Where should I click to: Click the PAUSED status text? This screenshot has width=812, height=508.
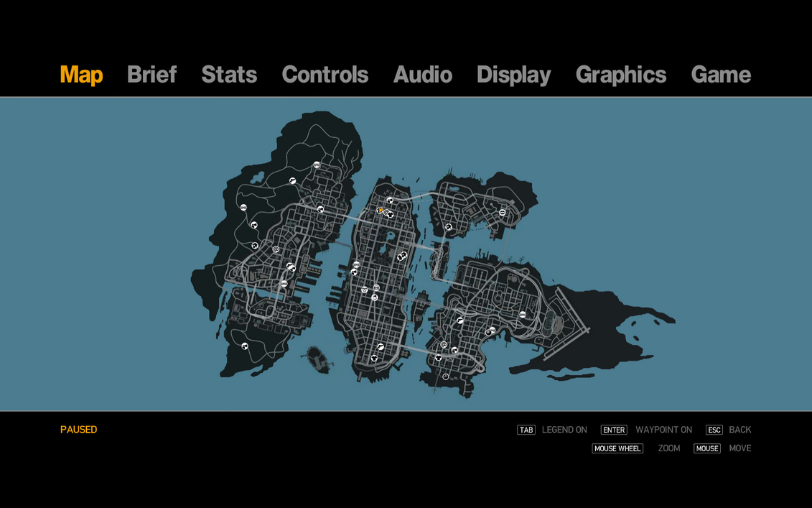pos(79,430)
